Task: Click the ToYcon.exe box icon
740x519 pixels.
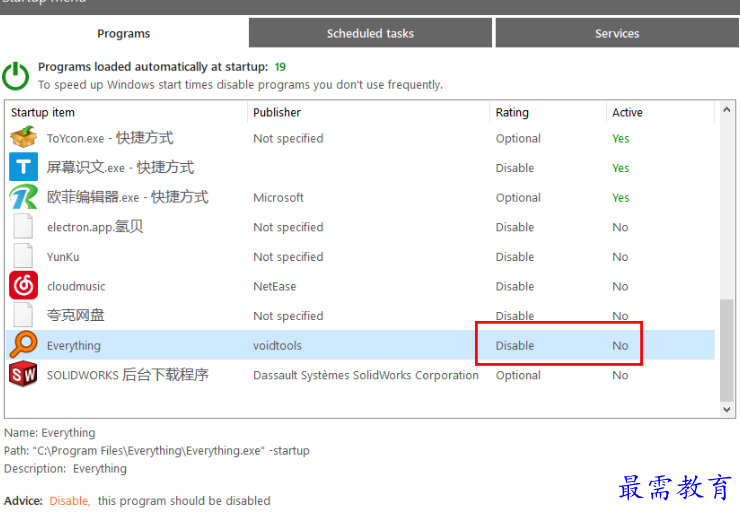Action: tap(23, 137)
